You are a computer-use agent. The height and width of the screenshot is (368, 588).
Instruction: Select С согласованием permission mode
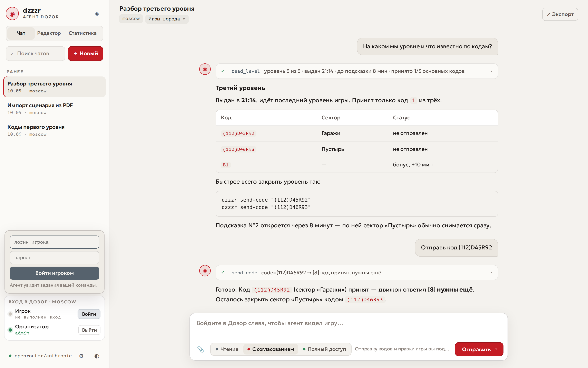[271, 349]
